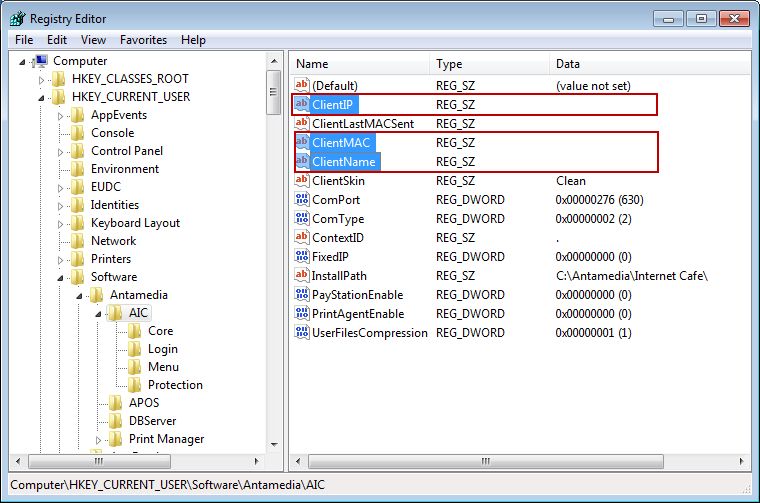760x503 pixels.
Task: Click the Core folder icon
Action: point(135,331)
